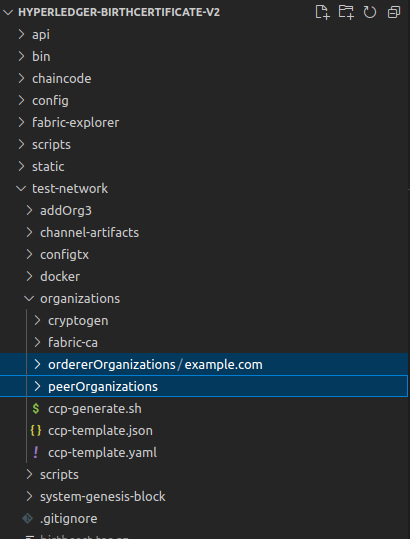Click the git icon beside .gitignore
Image resolution: width=410 pixels, height=539 pixels.
[x=27, y=519]
